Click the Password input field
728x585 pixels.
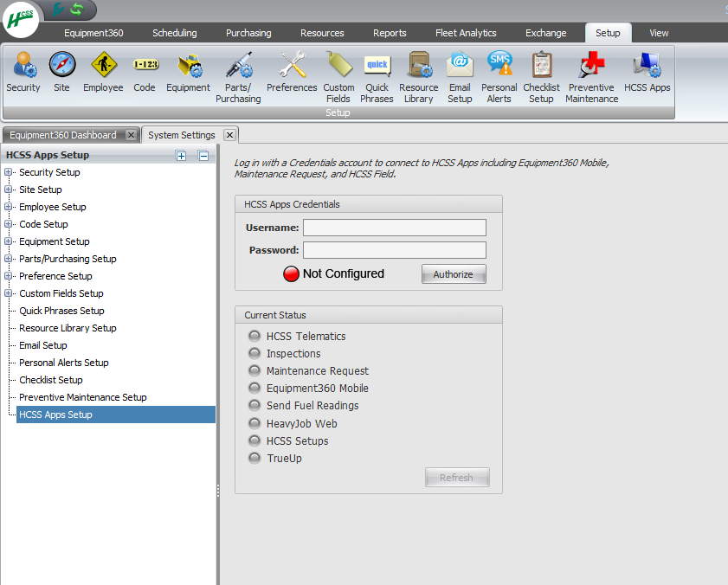(395, 250)
